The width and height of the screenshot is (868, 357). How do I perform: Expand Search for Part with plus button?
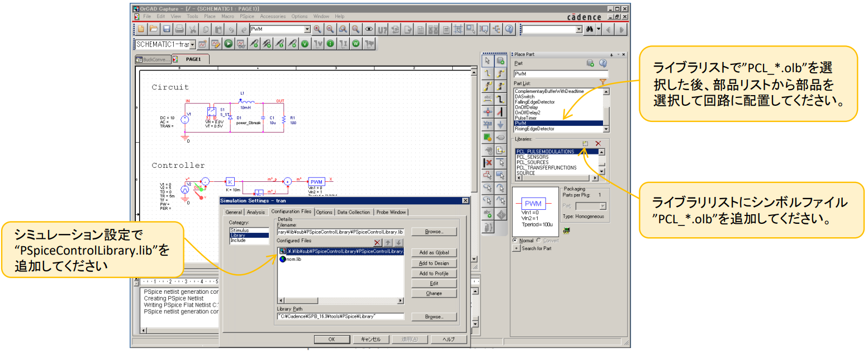pyautogui.click(x=515, y=248)
